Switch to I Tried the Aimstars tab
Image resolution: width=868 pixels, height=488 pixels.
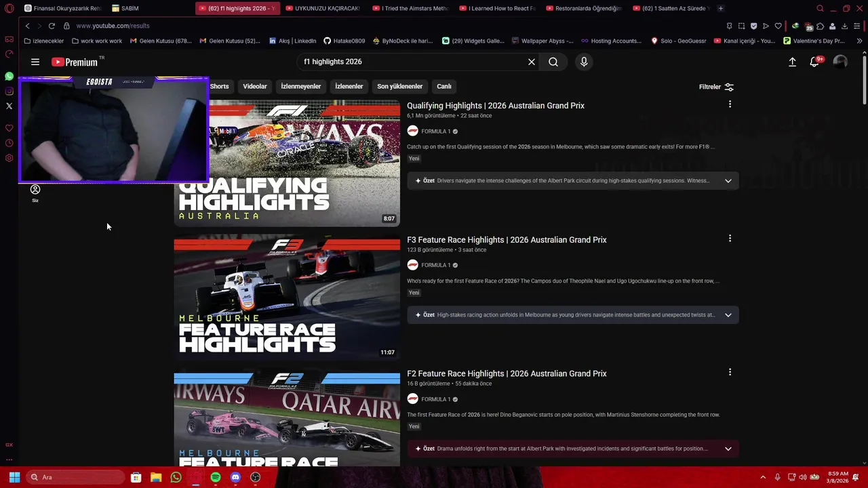(x=410, y=8)
